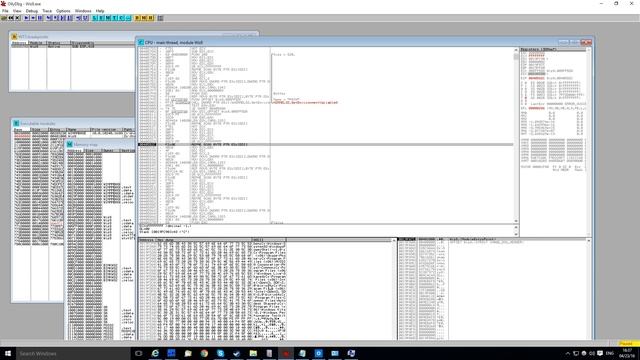Select the EIP register value
Screen dimensions: 640x360
tap(536, 78)
